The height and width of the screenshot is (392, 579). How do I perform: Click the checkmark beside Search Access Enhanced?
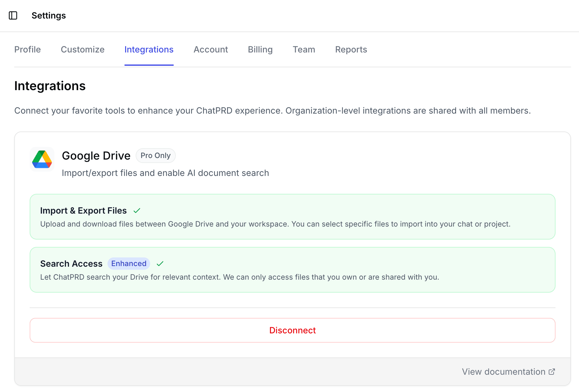tap(160, 264)
